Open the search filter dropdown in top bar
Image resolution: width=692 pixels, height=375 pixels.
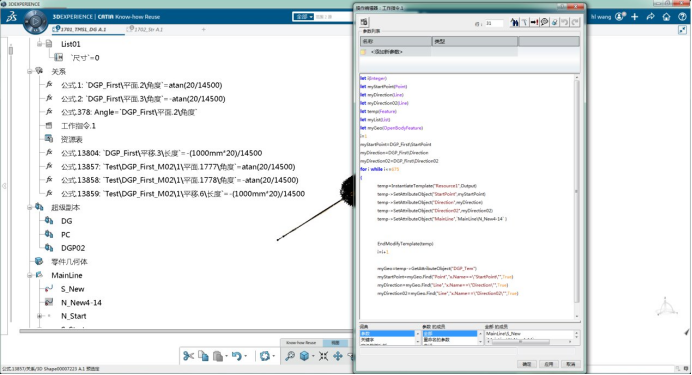pyautogui.click(x=303, y=17)
